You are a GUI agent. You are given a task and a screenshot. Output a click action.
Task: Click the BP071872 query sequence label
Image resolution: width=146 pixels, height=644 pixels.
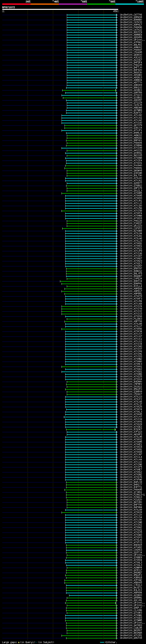click(x=8, y=7)
